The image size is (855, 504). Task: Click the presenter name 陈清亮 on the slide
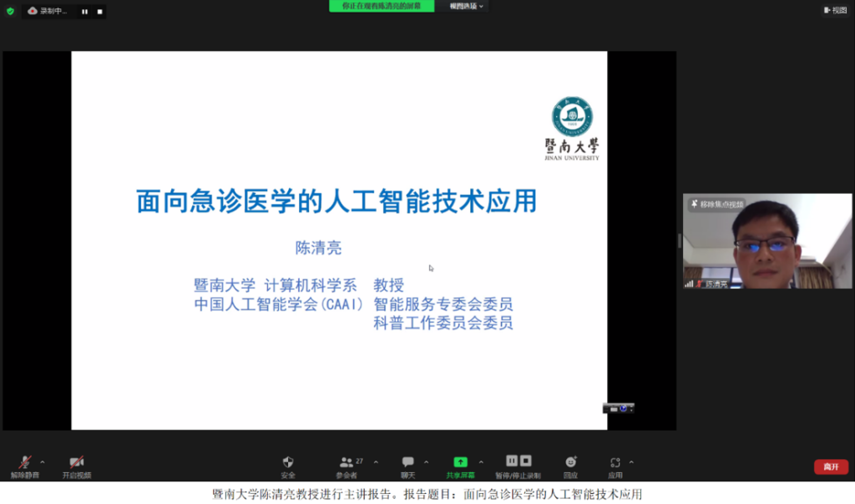click(318, 248)
